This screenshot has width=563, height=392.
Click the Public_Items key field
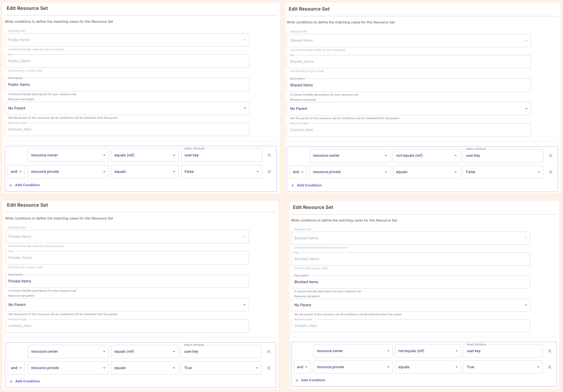[127, 61]
